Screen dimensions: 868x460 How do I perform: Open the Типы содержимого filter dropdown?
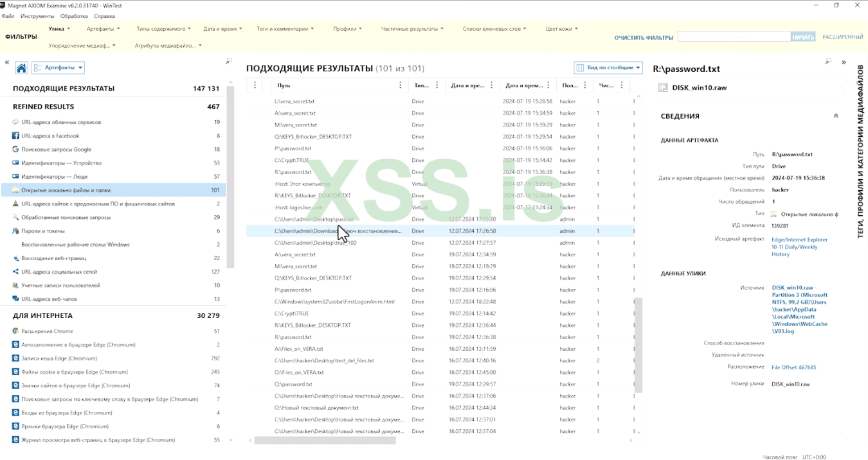[x=164, y=28]
